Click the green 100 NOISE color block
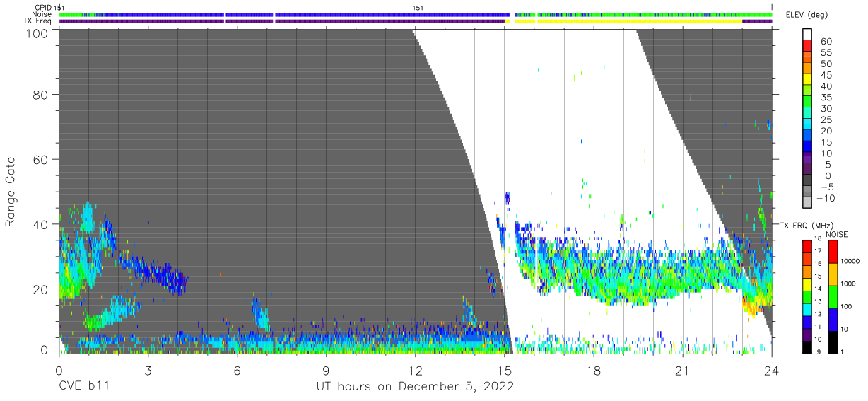This screenshot has height=401, width=868. pos(832,297)
